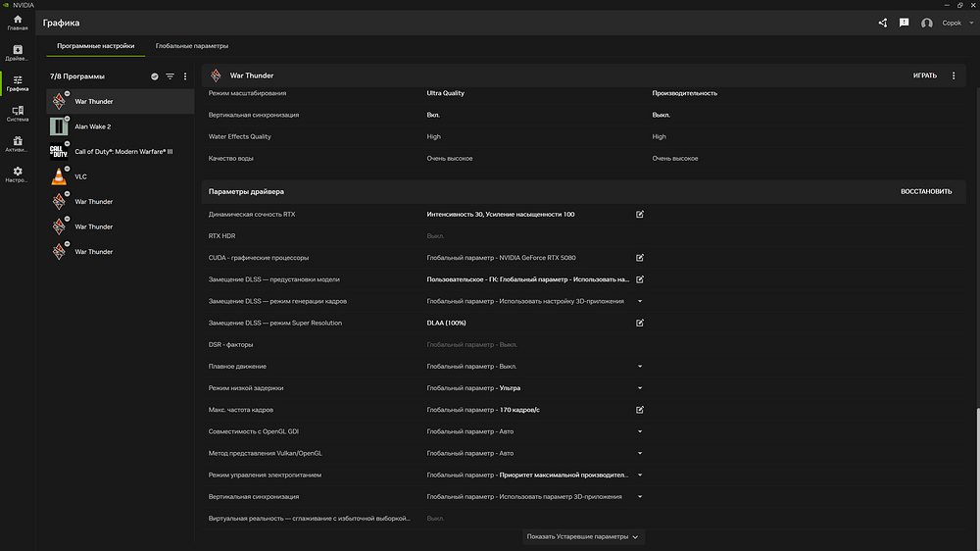The image size is (980, 551).
Task: Expand Режим управления электропитанием dropdown
Action: [639, 476]
